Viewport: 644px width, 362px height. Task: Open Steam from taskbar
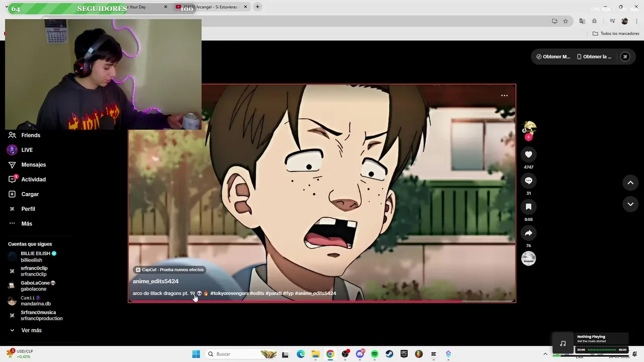[x=389, y=354]
